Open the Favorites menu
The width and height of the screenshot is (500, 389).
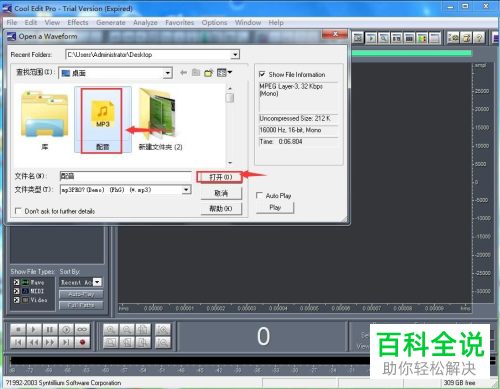click(x=179, y=23)
